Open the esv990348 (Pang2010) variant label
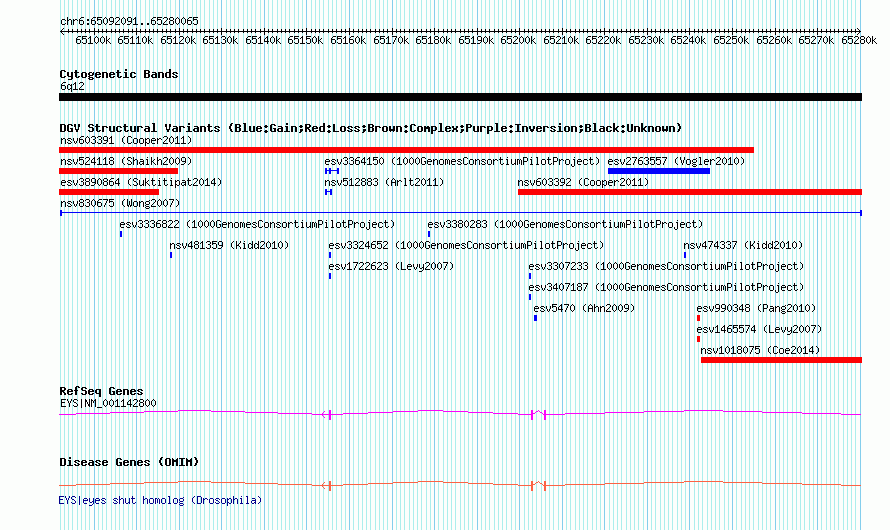 [756, 309]
